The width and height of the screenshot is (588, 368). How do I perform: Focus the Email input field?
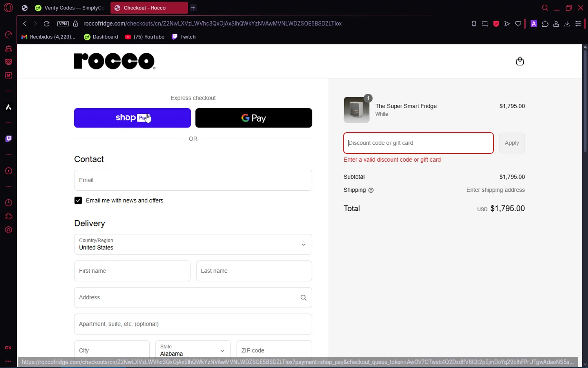(x=193, y=180)
